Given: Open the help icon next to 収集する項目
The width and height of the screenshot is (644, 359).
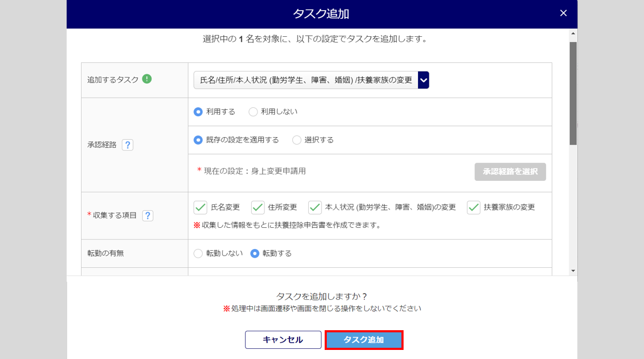Looking at the screenshot, I should pyautogui.click(x=148, y=216).
